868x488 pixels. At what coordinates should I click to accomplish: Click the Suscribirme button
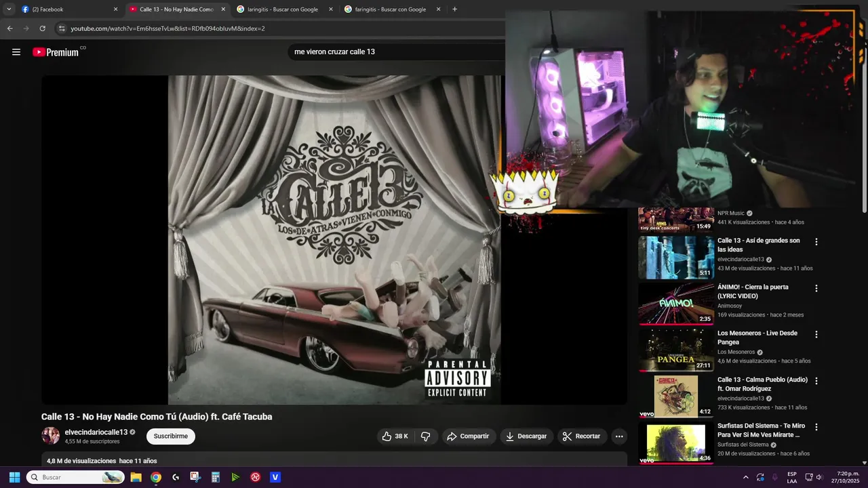(171, 436)
